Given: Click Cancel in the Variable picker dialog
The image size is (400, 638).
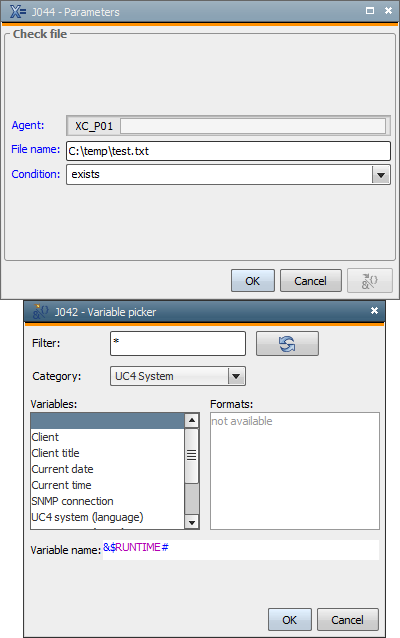Looking at the screenshot, I should [348, 619].
